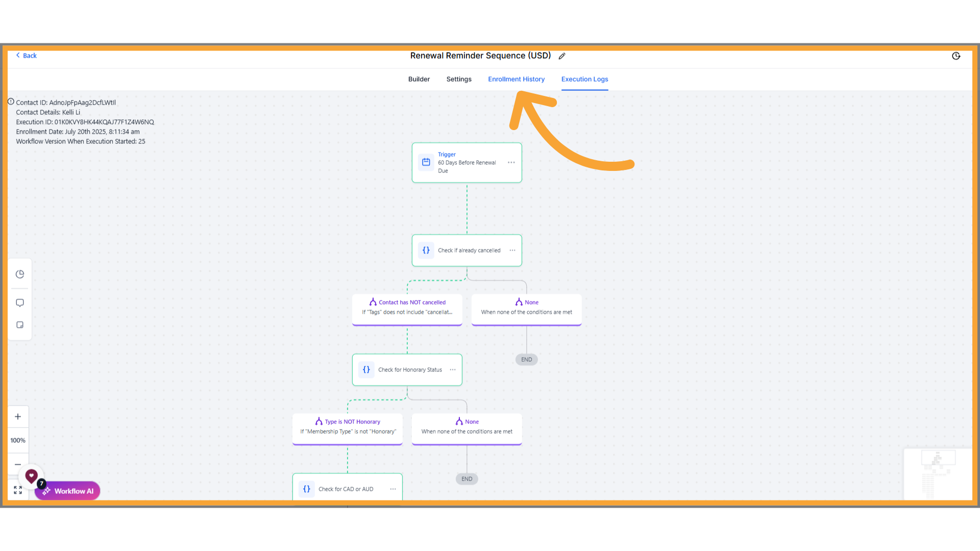Click the workflow minimap thumbnail
The height and width of the screenshot is (551, 980).
(938, 474)
